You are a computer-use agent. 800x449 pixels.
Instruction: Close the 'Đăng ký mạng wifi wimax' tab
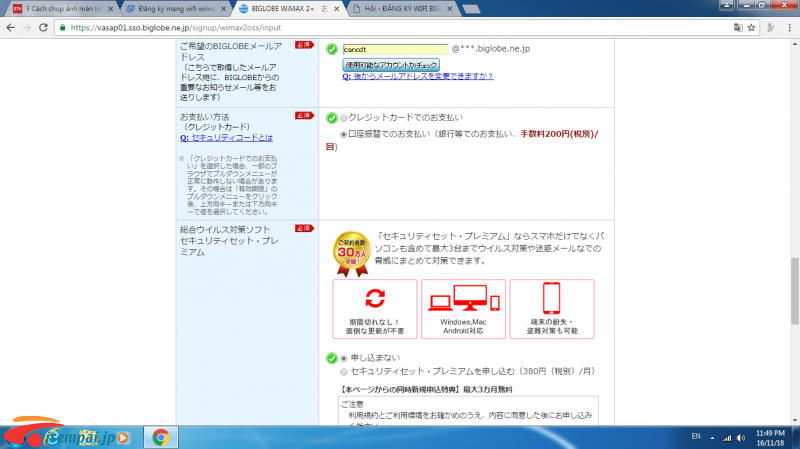223,9
